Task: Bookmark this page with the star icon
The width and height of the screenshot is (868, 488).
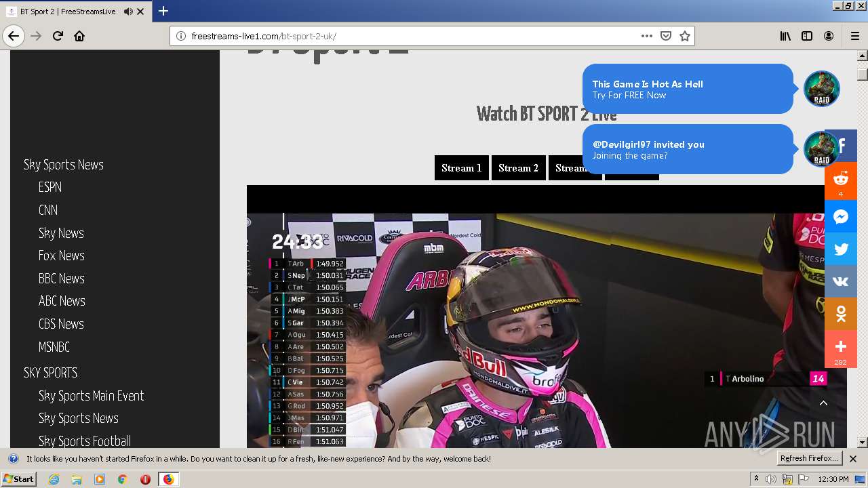Action: point(685,36)
